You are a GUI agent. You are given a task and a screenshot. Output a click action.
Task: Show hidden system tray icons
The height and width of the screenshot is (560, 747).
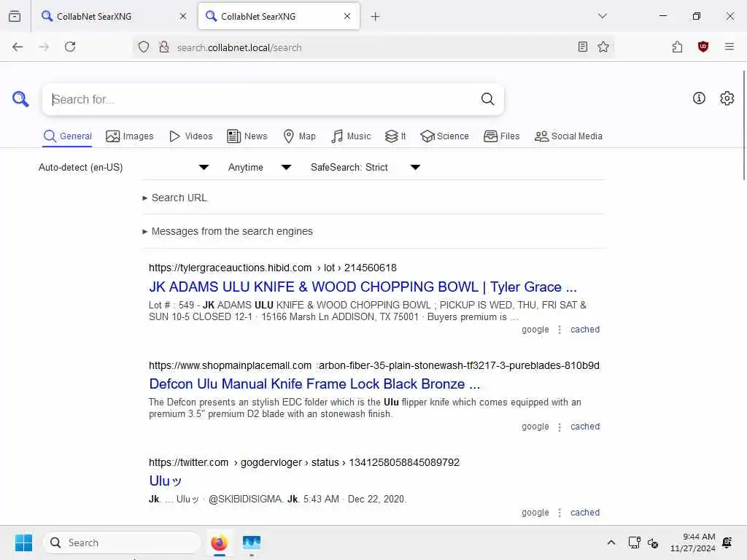(x=611, y=542)
